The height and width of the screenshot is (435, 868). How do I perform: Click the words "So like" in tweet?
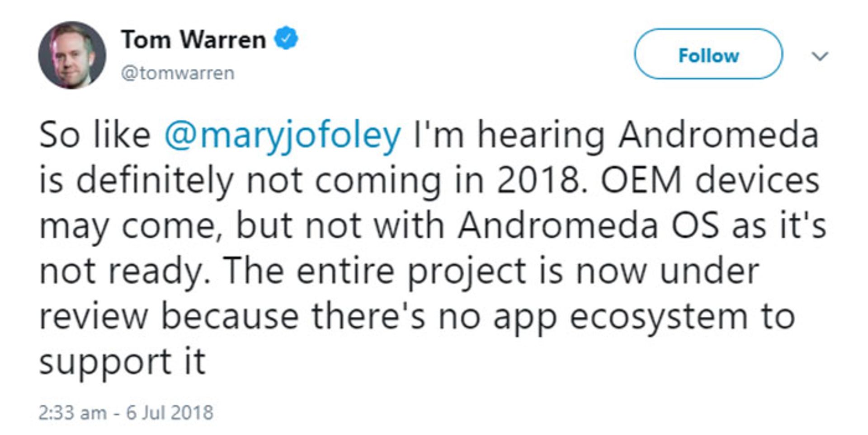click(94, 135)
